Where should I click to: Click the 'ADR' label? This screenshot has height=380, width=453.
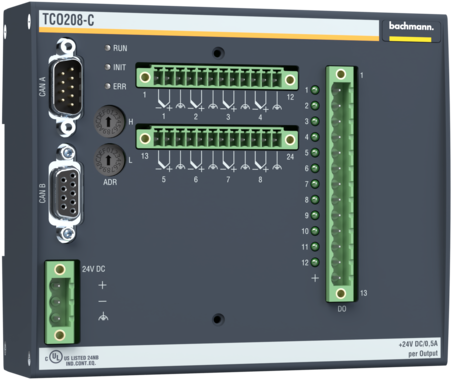pos(110,182)
